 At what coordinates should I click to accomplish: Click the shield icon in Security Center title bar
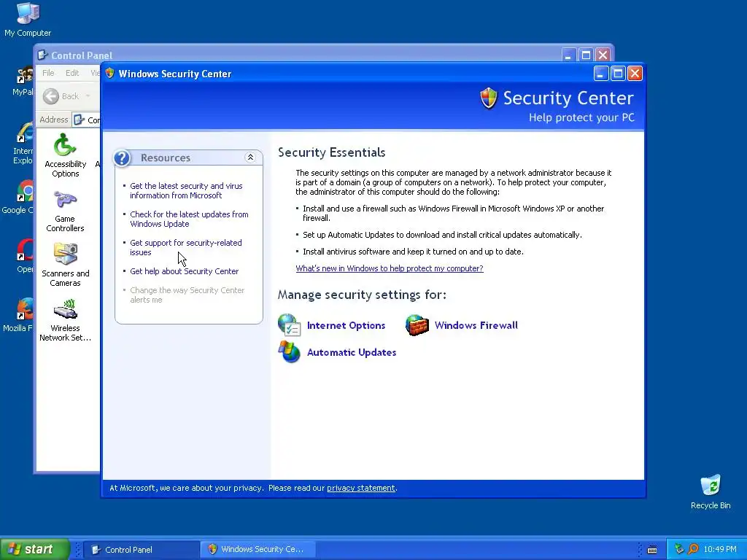(110, 74)
